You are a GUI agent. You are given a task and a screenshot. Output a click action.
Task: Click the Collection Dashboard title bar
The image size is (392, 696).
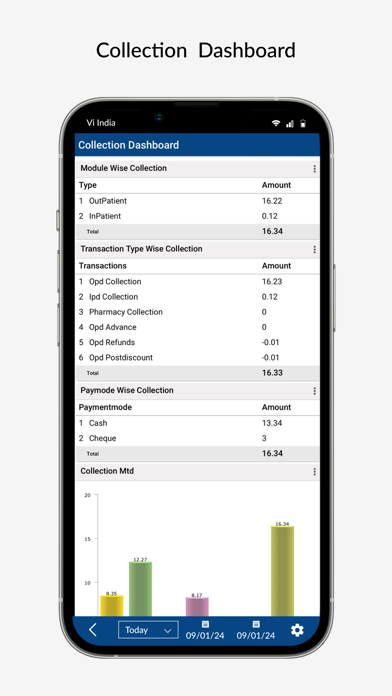coord(198,145)
